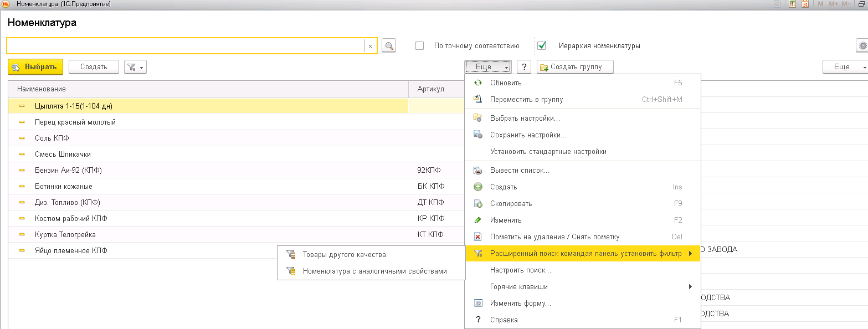Clear the search field with the x icon
The height and width of the screenshot is (329, 868).
(x=370, y=46)
